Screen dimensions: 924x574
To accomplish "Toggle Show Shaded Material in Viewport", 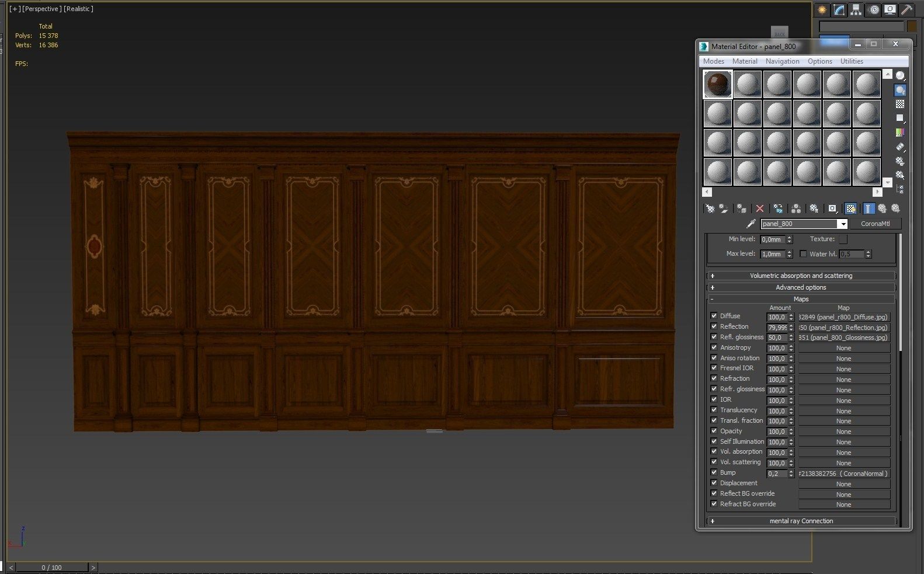I will 851,208.
